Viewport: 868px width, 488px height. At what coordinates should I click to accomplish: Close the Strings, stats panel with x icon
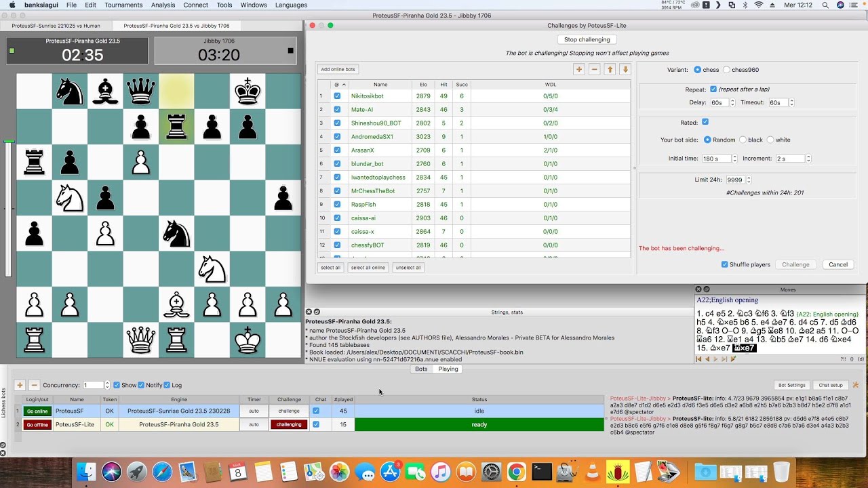coord(309,312)
